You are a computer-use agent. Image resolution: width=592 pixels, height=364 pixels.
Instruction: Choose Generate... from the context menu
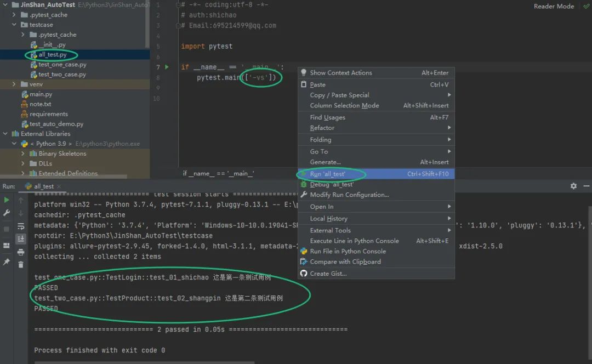tap(376, 162)
